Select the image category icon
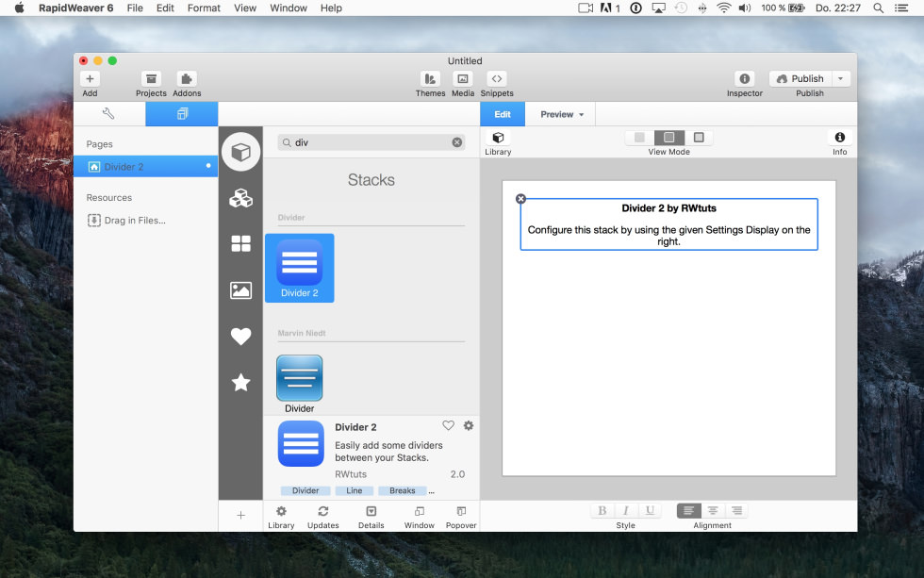Viewport: 924px width, 578px height. click(241, 289)
